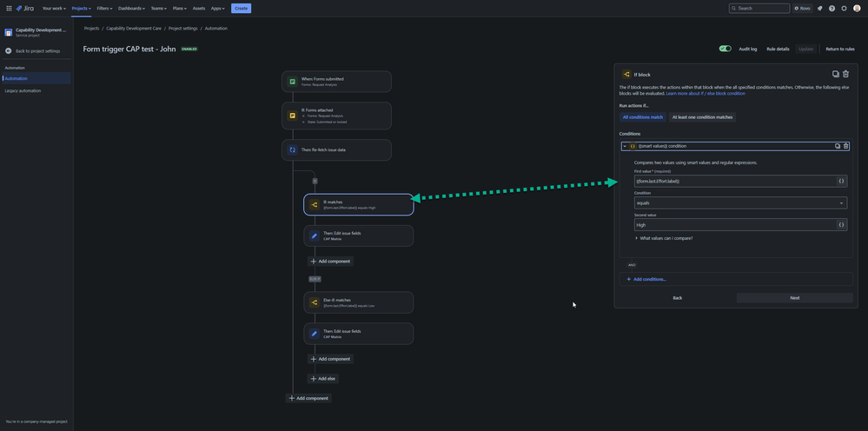Delete the smart values condition

click(x=846, y=146)
